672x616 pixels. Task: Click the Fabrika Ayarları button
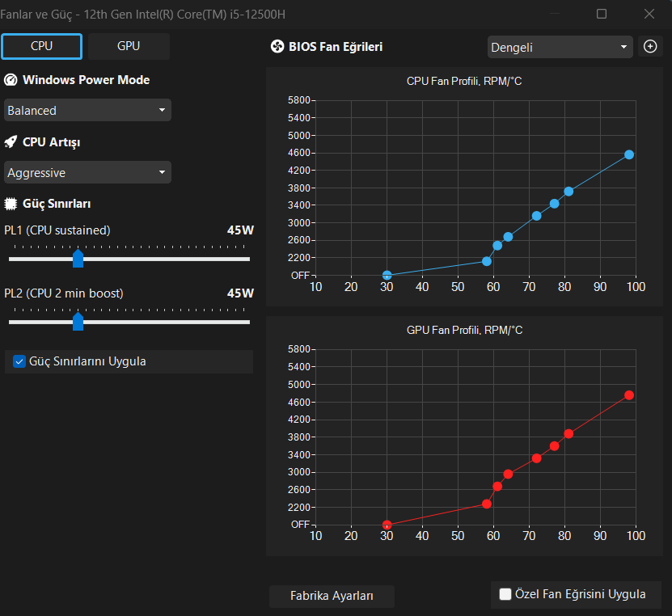pyautogui.click(x=332, y=596)
